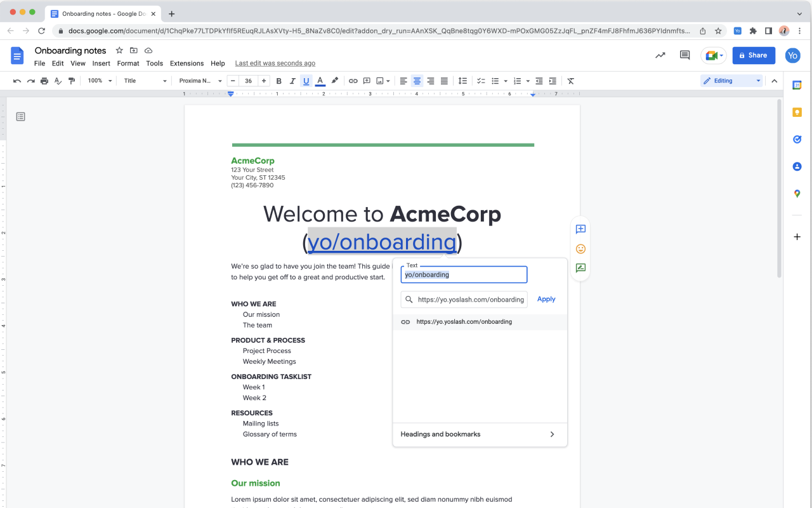Viewport: 812px width, 508px height.
Task: Insert a checklist from the toolbar
Action: click(481, 81)
